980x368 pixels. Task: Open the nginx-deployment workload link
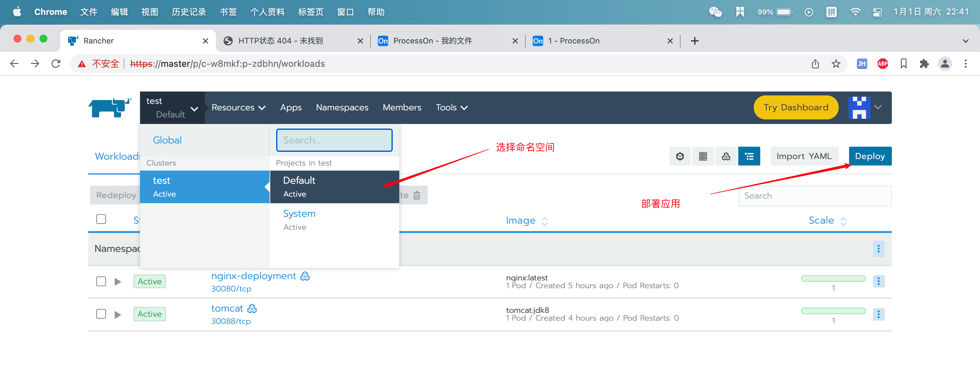coord(253,276)
